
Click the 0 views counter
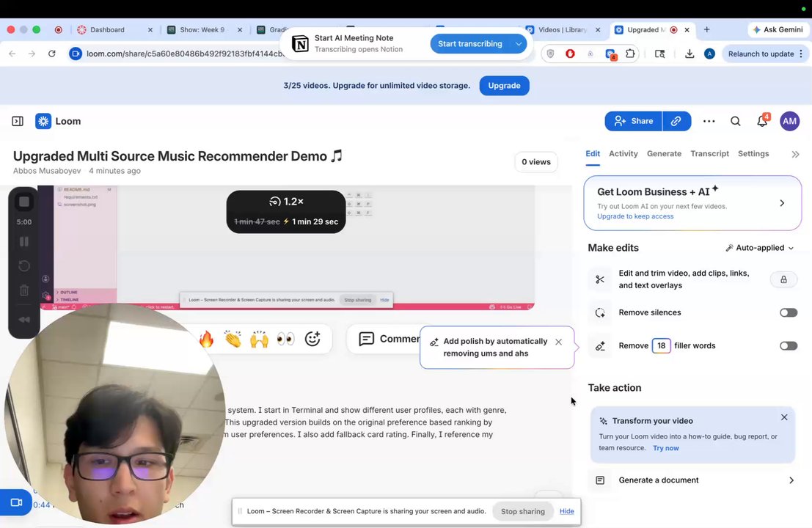point(536,162)
